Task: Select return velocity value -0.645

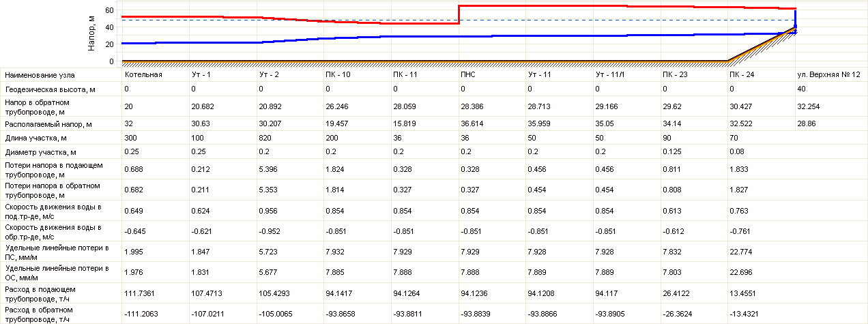Action: pyautogui.click(x=135, y=231)
